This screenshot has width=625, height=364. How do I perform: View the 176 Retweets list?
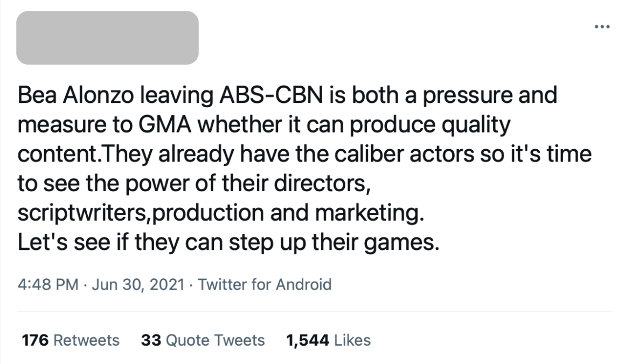point(71,340)
